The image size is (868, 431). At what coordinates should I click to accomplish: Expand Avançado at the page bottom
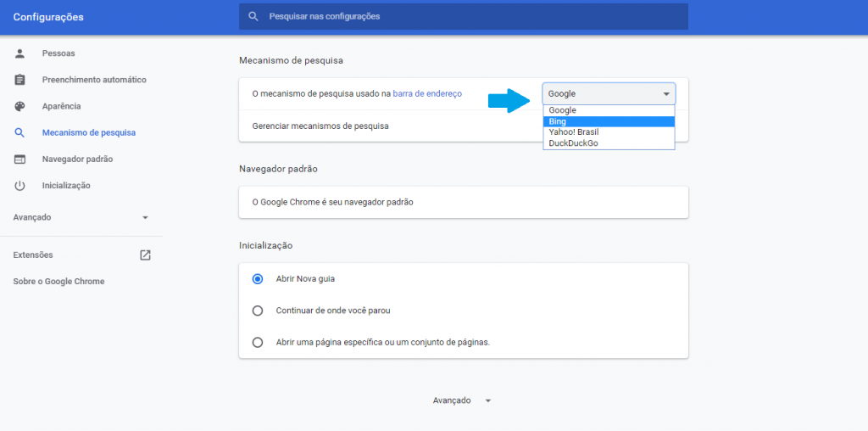462,400
